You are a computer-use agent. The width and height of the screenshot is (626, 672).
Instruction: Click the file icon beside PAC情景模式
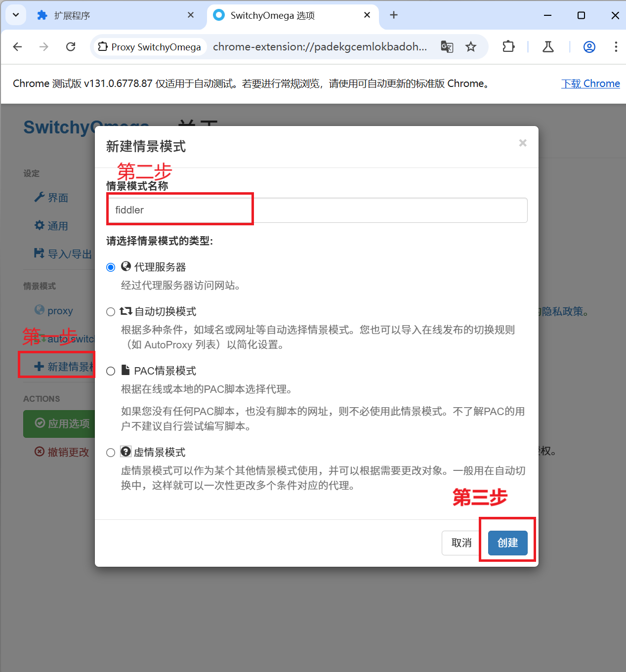(125, 370)
